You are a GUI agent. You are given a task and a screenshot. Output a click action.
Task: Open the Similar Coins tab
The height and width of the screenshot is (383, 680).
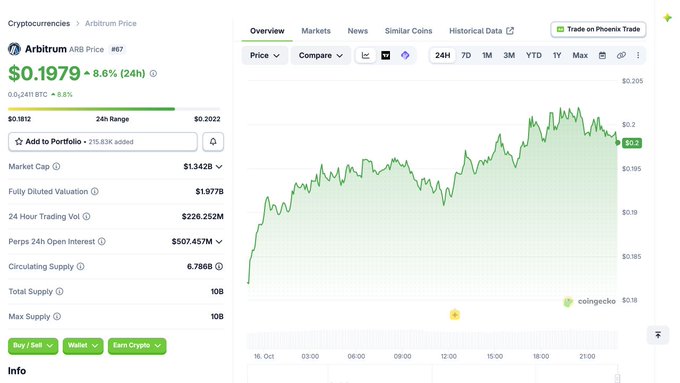(x=409, y=31)
